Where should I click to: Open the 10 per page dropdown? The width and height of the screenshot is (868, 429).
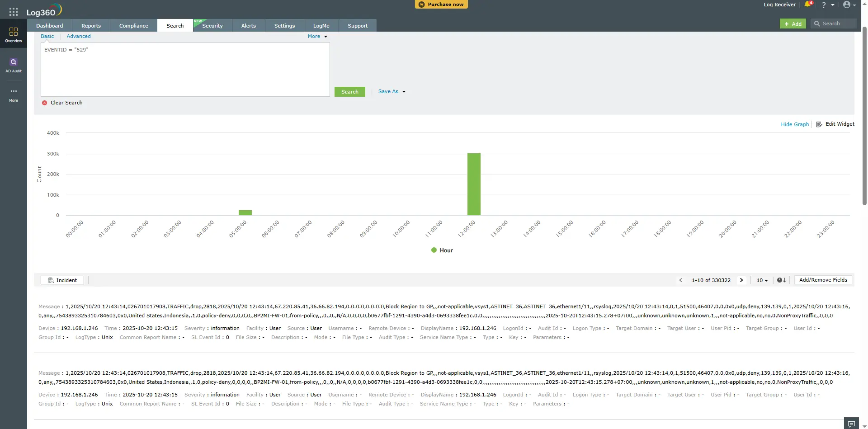click(x=762, y=280)
